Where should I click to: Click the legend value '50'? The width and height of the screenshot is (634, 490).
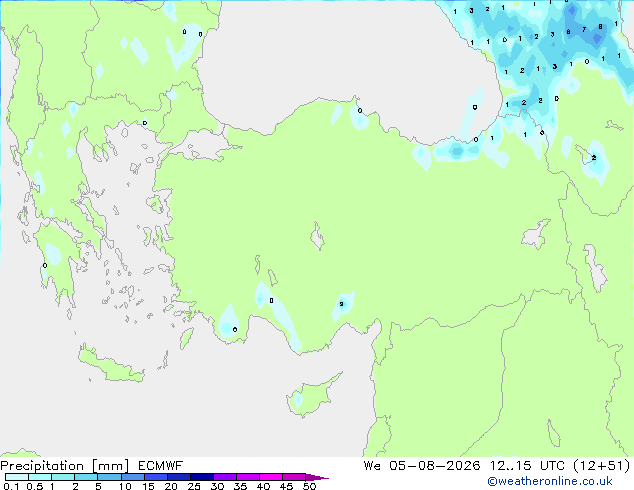coord(309,486)
